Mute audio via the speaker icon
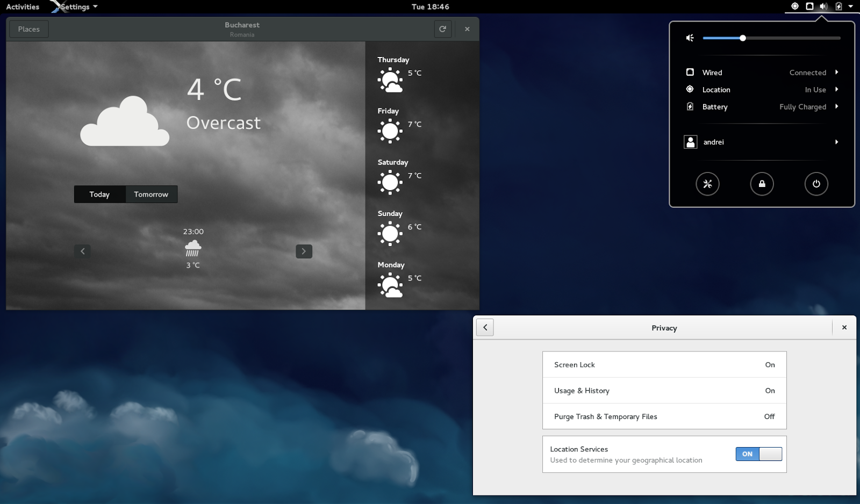This screenshot has width=860, height=504. pyautogui.click(x=690, y=38)
